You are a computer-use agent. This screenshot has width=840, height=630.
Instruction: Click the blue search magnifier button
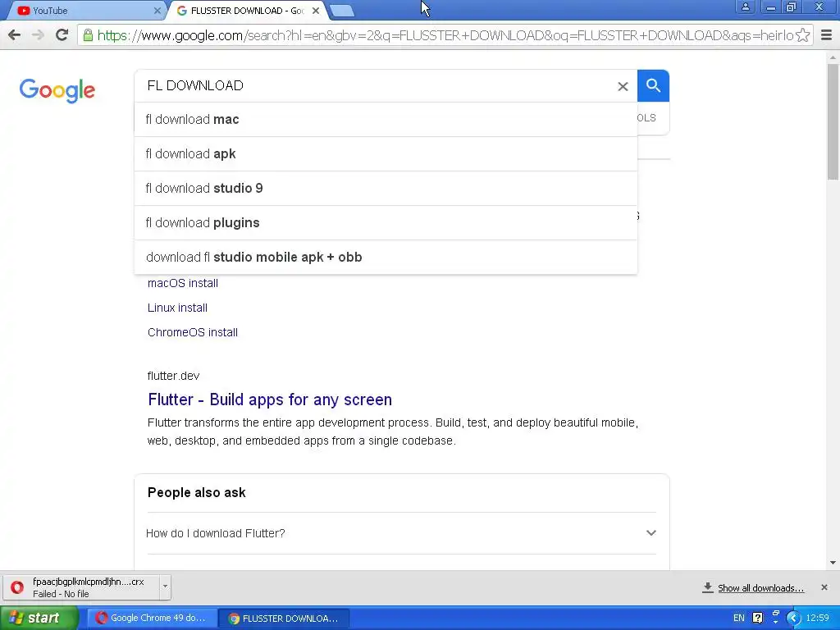pyautogui.click(x=653, y=85)
